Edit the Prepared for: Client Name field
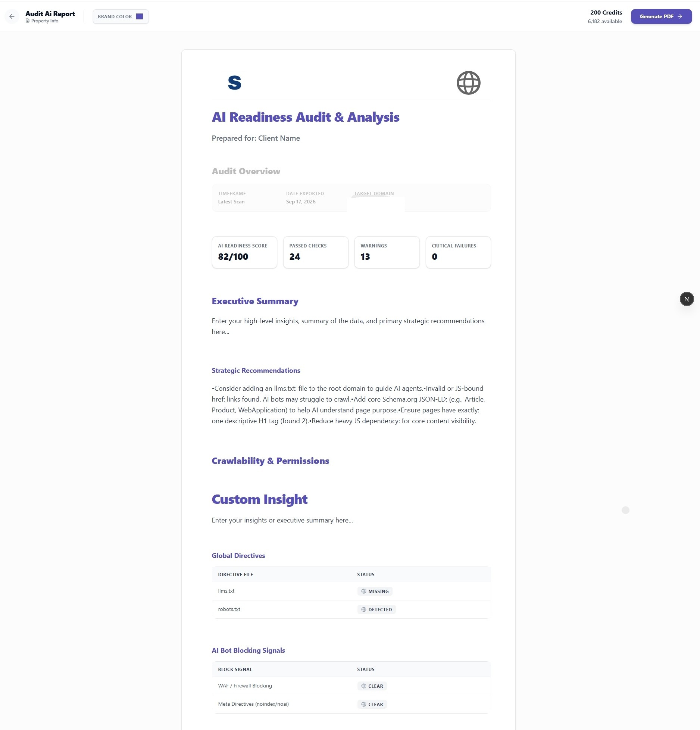Image resolution: width=700 pixels, height=730 pixels. click(x=256, y=138)
